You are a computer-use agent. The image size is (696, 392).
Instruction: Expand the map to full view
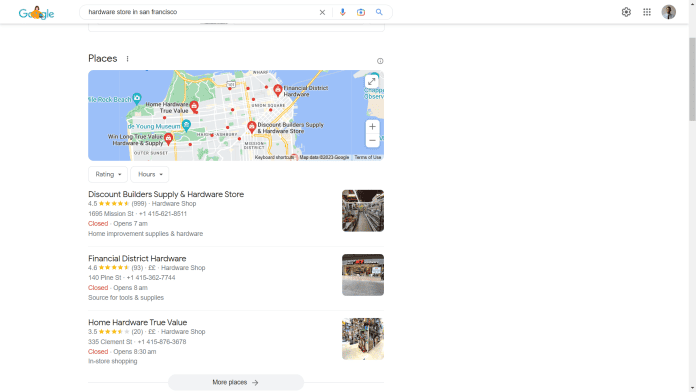(372, 81)
